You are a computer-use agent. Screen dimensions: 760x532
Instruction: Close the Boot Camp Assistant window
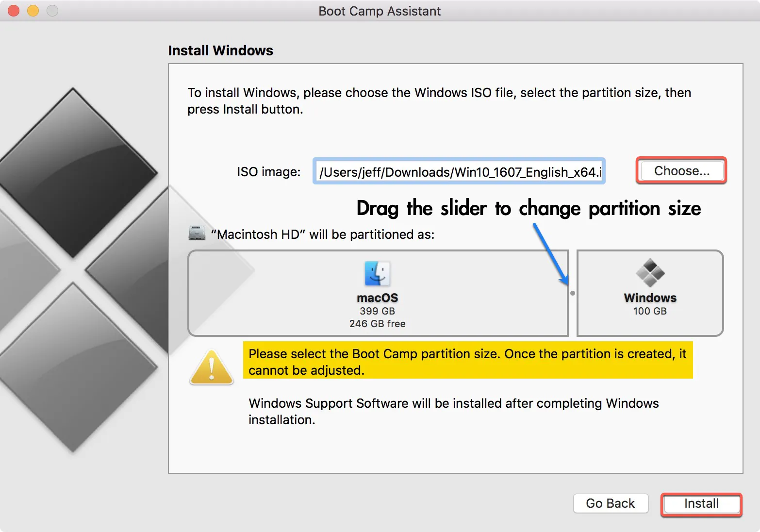click(13, 10)
